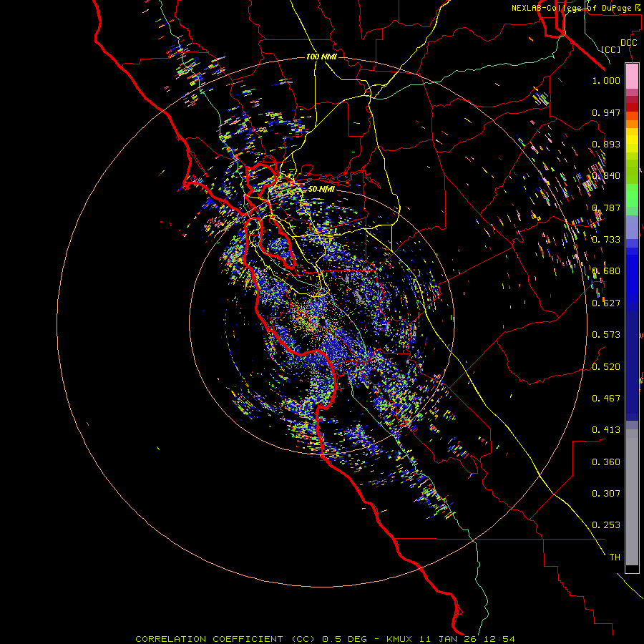This screenshot has height=644, width=644.
Task: Click the 0.947 scale value
Action: 606,112
